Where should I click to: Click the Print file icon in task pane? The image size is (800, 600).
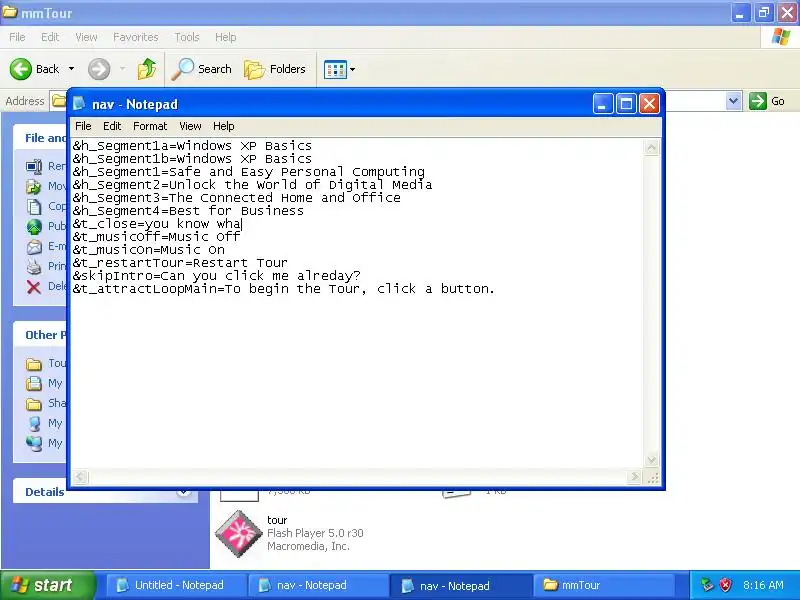(x=34, y=266)
